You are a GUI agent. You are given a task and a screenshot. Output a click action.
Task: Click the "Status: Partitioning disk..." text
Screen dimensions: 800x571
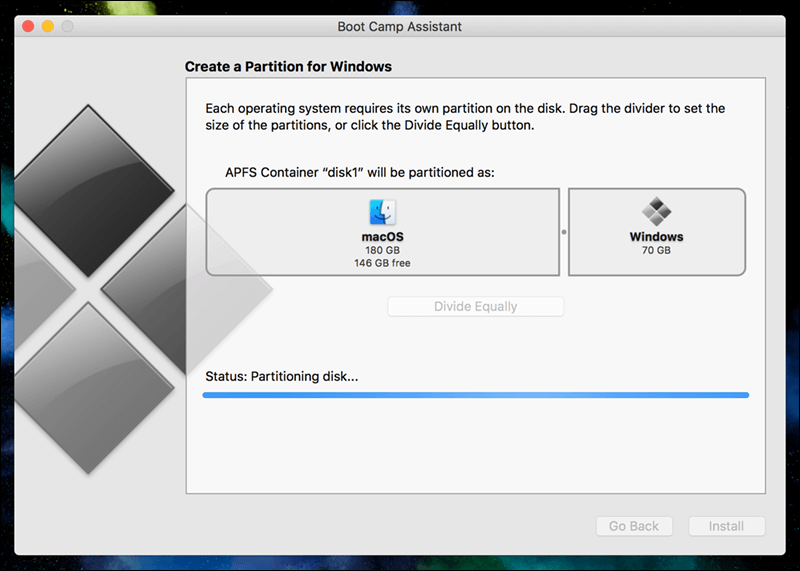(281, 377)
